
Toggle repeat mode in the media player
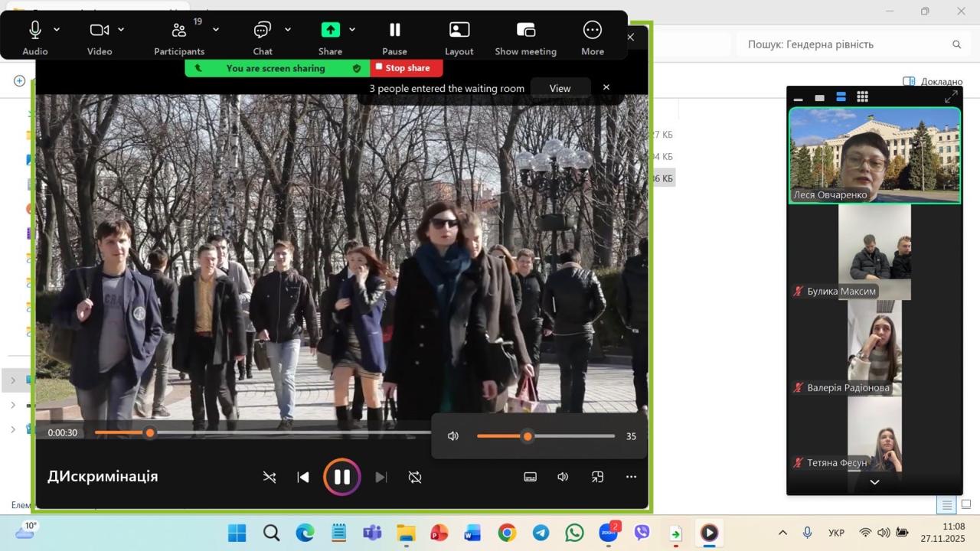point(415,478)
